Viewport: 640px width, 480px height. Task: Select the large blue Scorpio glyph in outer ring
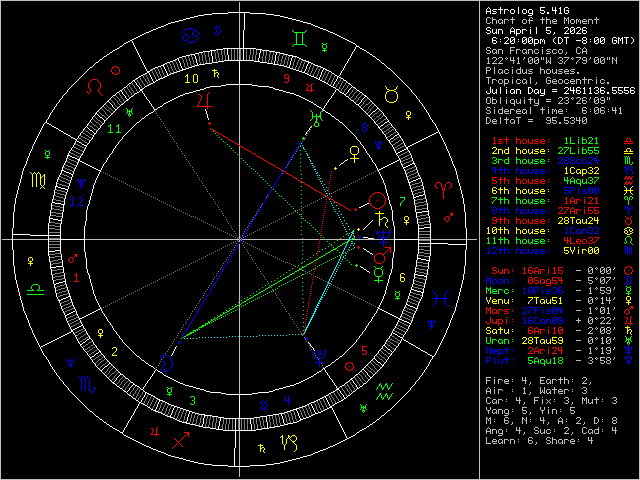click(88, 384)
